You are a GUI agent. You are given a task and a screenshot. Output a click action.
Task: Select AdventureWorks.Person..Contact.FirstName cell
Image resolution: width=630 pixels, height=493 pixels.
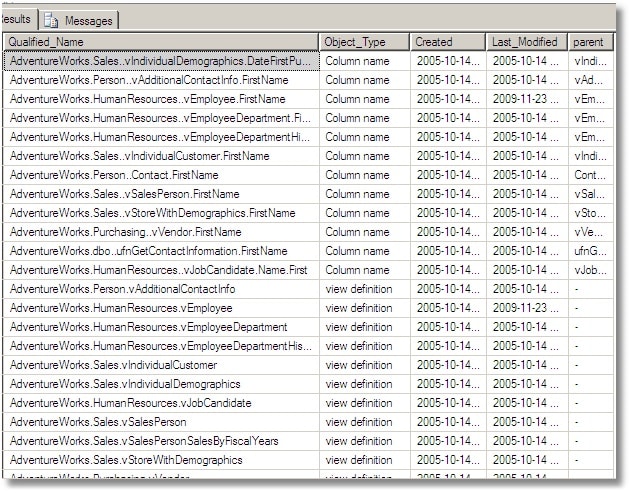(x=161, y=175)
